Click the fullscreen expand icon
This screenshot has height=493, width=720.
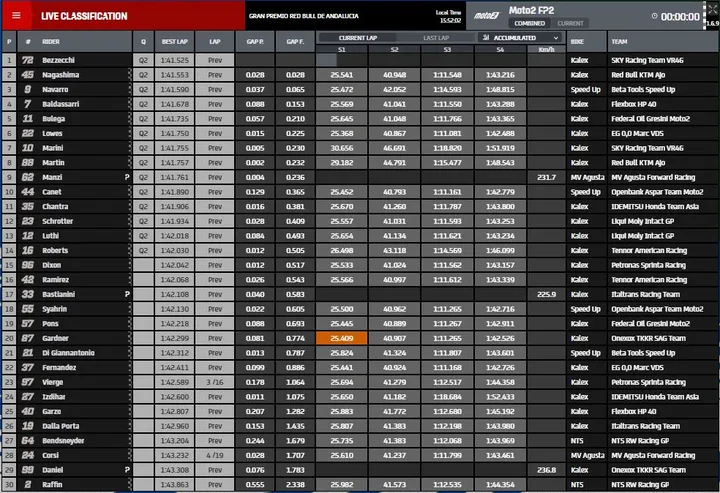[712, 9]
